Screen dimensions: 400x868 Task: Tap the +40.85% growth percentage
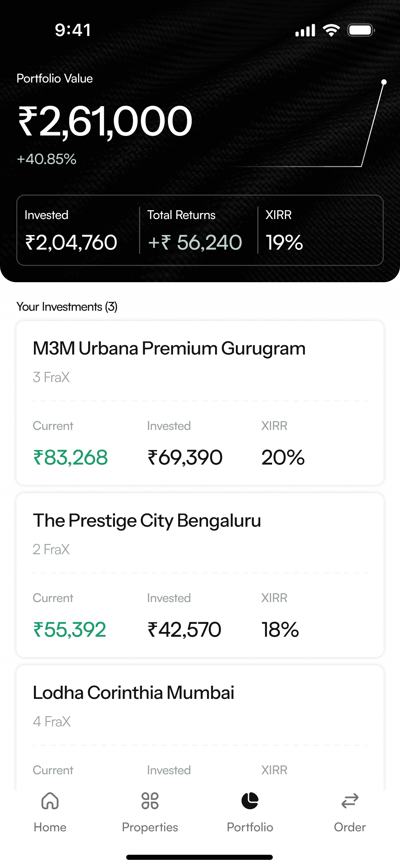(x=46, y=159)
